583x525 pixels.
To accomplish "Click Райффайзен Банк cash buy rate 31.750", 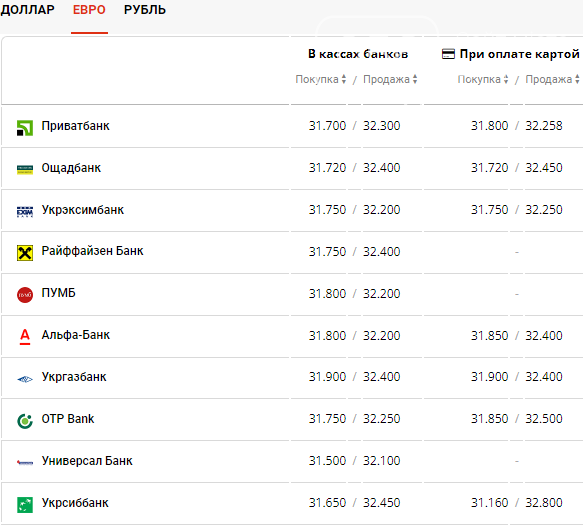I will tap(327, 252).
